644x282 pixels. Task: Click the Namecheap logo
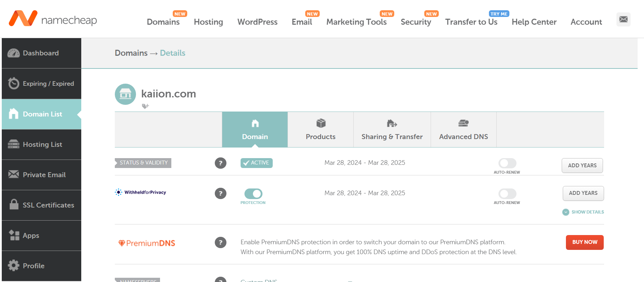pyautogui.click(x=53, y=18)
